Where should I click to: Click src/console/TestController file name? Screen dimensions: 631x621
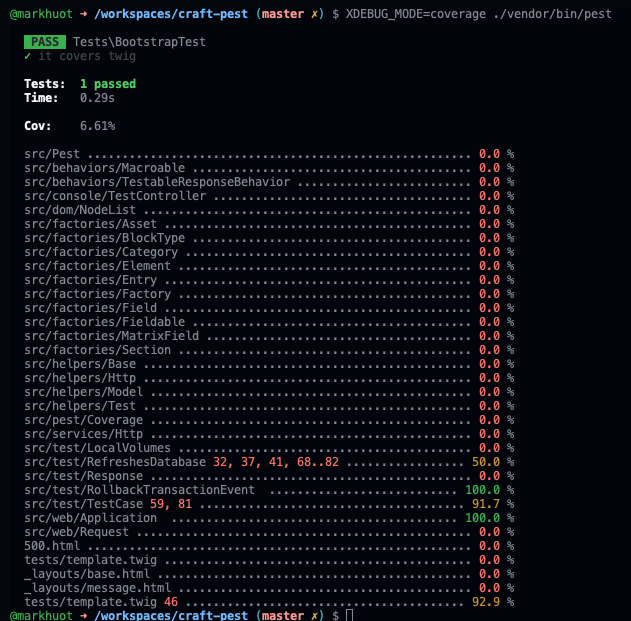(115, 196)
